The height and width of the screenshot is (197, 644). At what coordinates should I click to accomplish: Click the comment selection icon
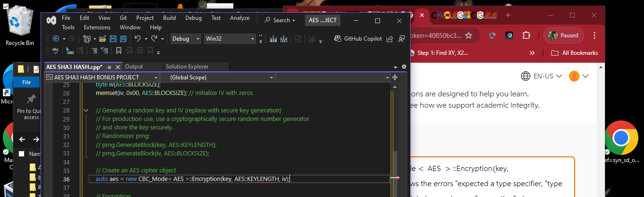pyautogui.click(x=94, y=51)
